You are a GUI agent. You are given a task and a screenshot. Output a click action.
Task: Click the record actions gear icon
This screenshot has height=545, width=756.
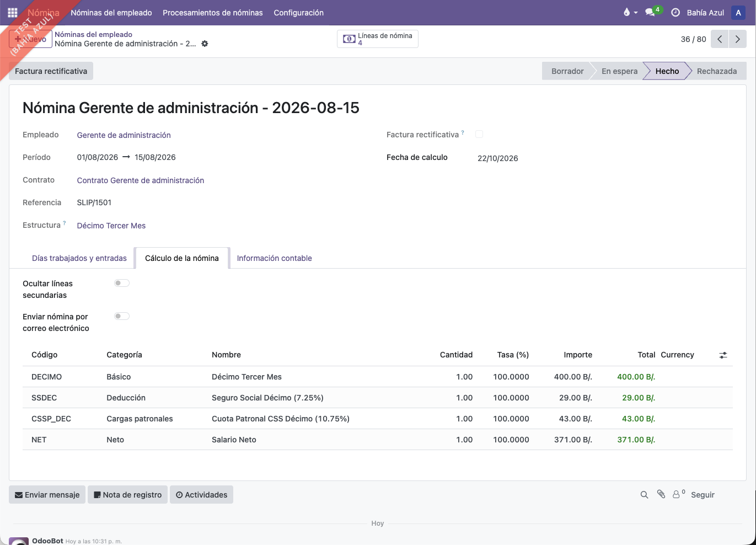tap(205, 44)
